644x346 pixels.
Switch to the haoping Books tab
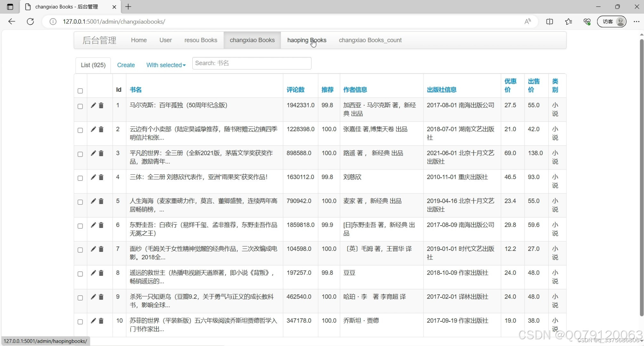pos(307,40)
